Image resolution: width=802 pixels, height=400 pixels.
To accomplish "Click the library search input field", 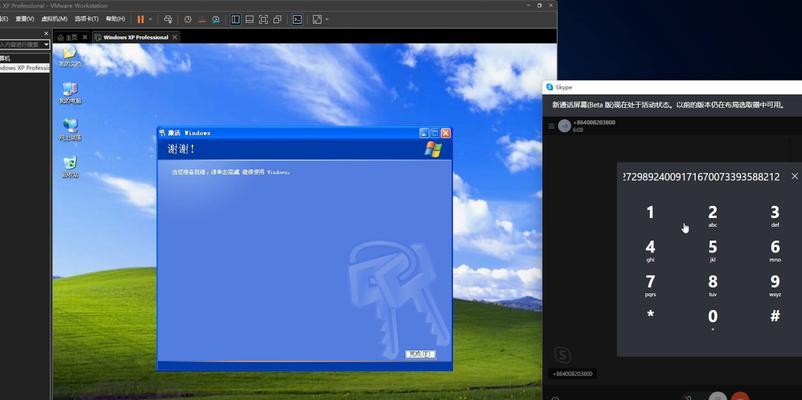I will pos(21,45).
